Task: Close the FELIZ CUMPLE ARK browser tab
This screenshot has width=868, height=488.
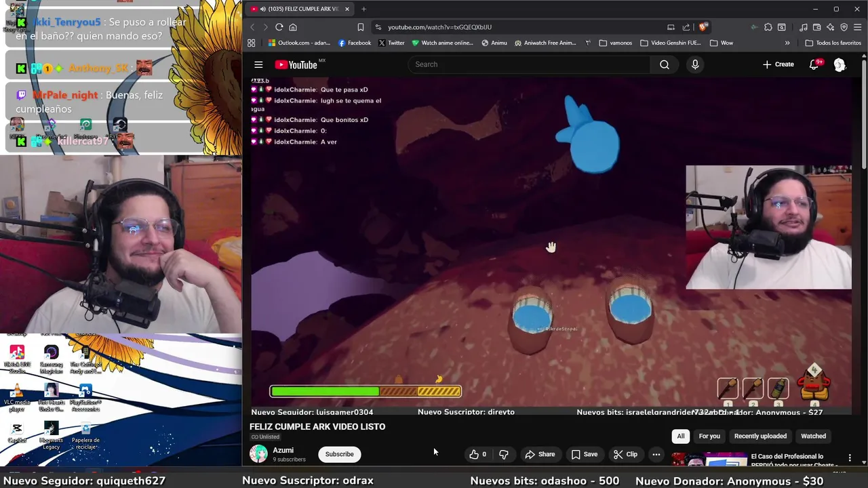Action: (347, 9)
